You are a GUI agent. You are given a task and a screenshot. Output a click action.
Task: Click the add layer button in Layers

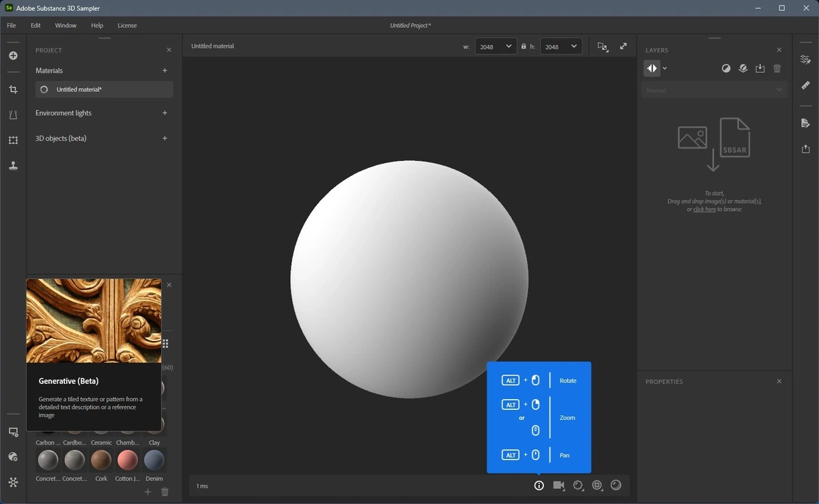point(652,68)
